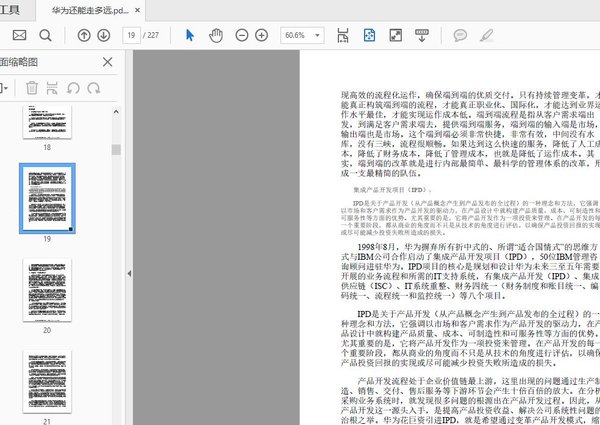Open the search magnifier tool
600x425 pixels.
pyautogui.click(x=47, y=35)
